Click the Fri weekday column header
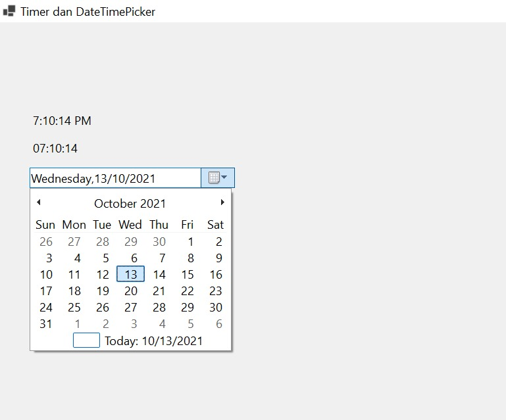Screen dimensions: 506x420 coord(187,224)
